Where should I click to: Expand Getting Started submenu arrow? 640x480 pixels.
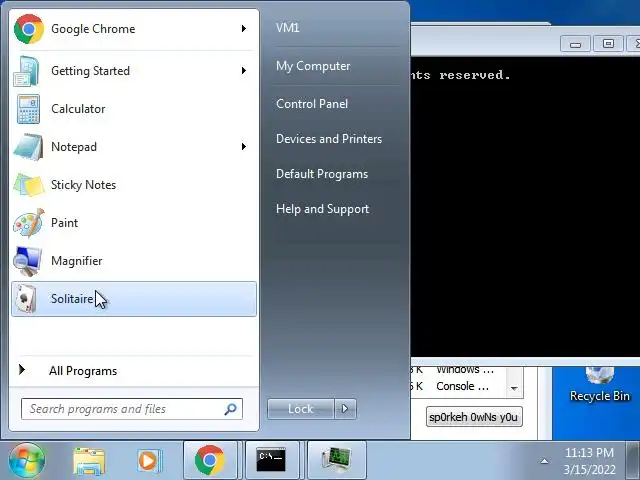point(244,71)
